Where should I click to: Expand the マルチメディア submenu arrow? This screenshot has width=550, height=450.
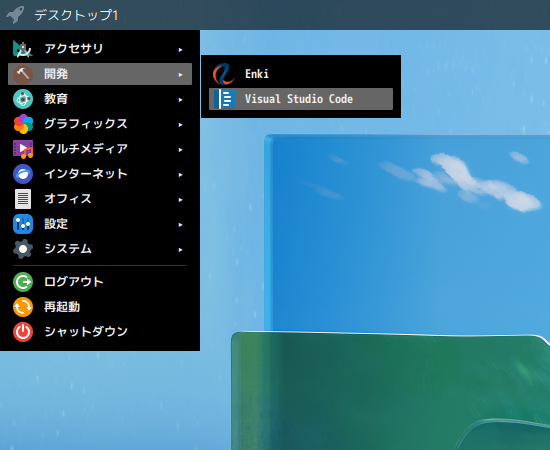coord(180,149)
